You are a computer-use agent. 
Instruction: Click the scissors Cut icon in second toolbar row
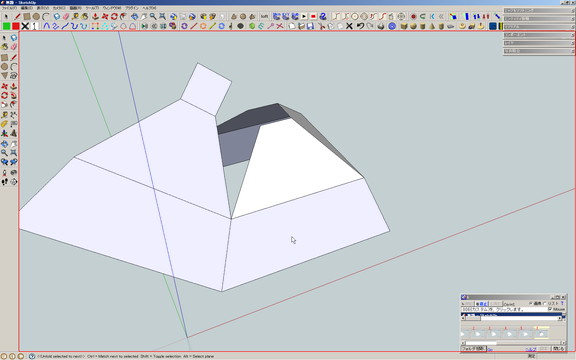tap(321, 26)
